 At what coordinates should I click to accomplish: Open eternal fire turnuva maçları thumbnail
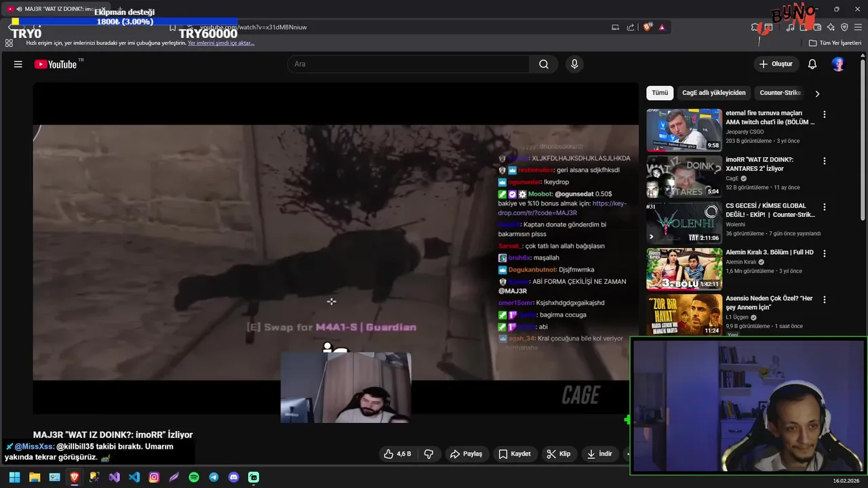tap(684, 130)
